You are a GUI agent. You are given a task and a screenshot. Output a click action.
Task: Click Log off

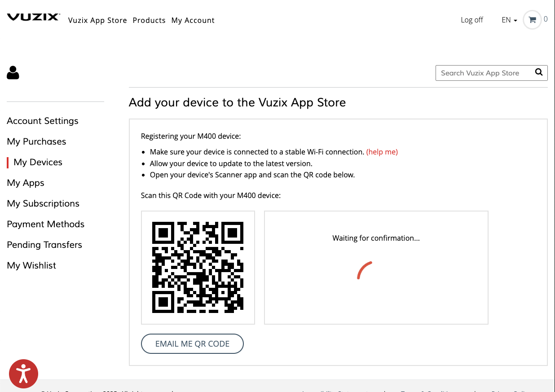pos(471,20)
